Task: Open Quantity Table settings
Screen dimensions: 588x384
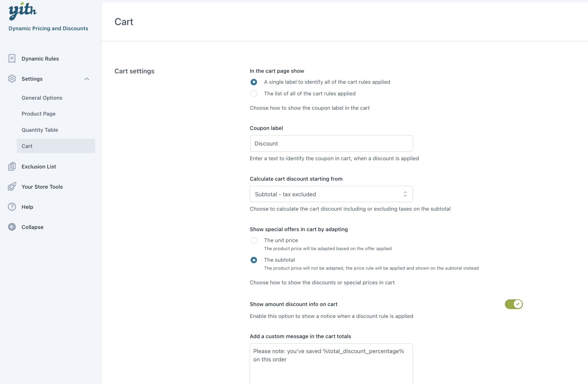Action: [x=40, y=130]
